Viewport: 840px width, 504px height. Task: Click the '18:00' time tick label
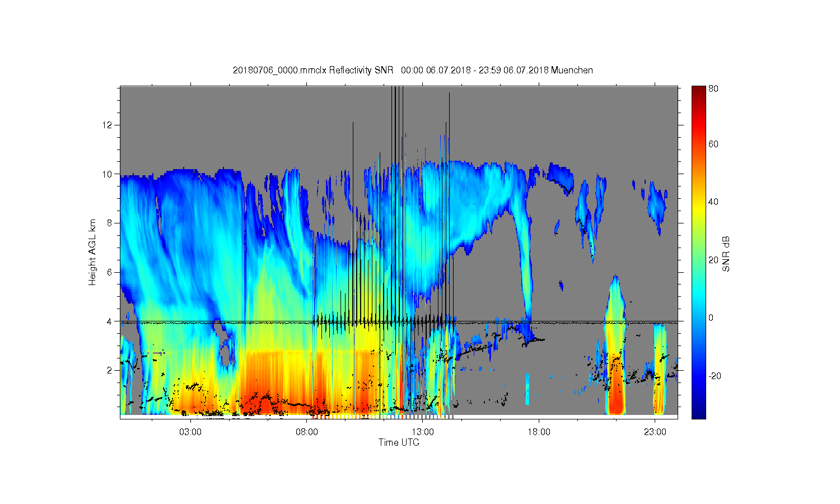pos(539,432)
